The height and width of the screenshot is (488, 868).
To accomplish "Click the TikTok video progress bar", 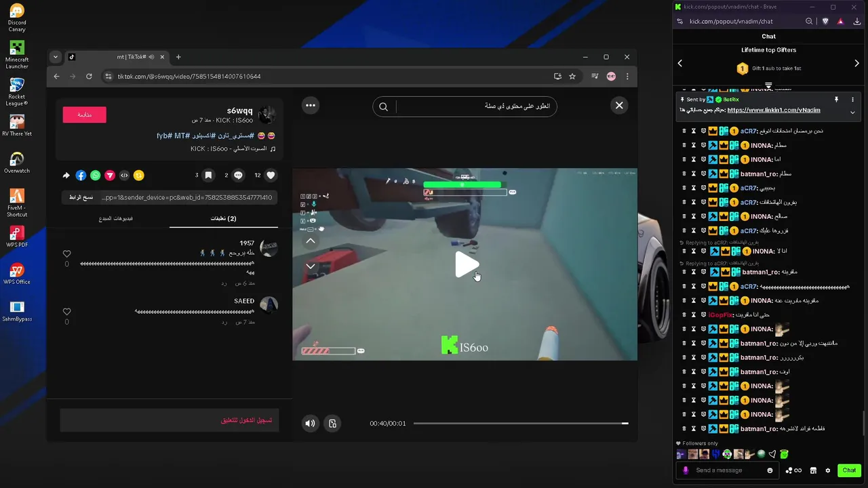I will 521,424.
